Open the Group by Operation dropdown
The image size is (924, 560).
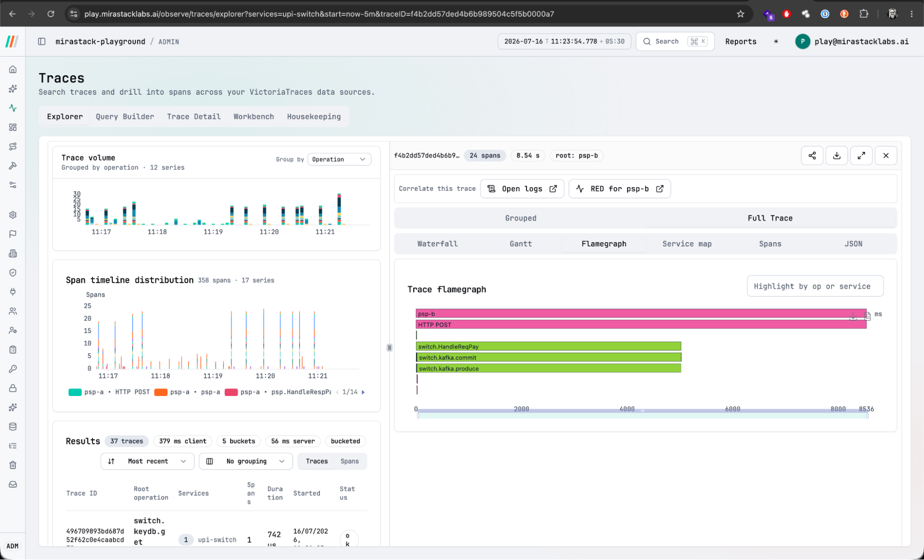click(339, 159)
